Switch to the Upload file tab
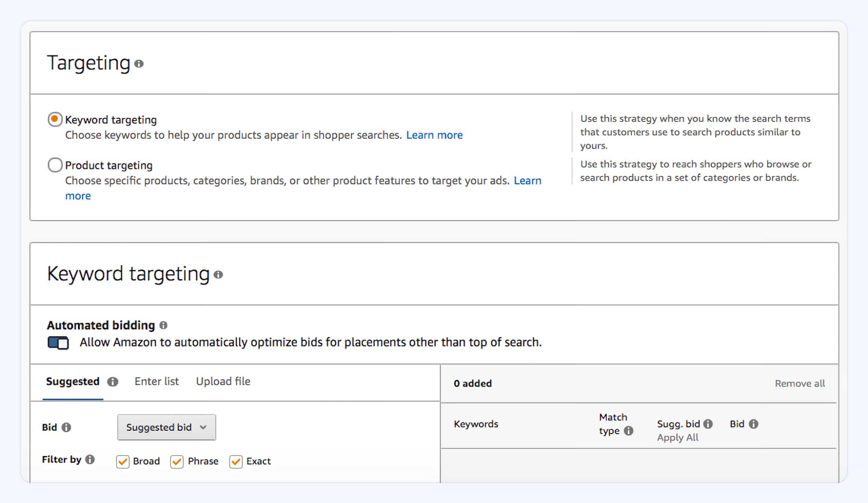Viewport: 868px width, 503px height. 223,381
